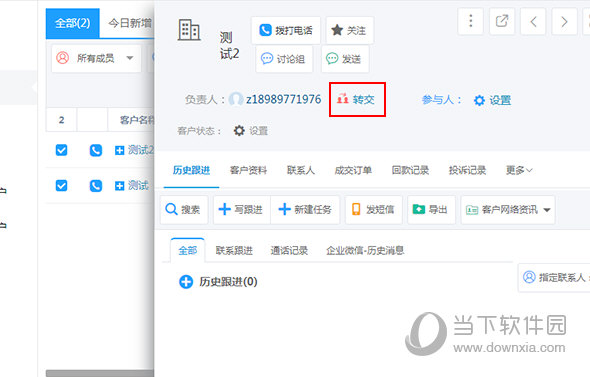
Task: Open the 讨论组 discussion group
Action: (x=284, y=59)
